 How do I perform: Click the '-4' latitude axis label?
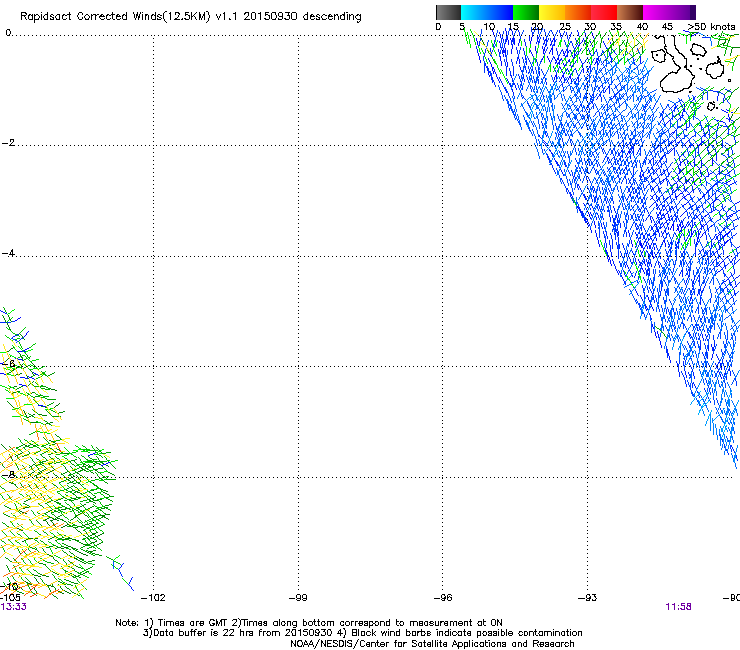[8, 253]
